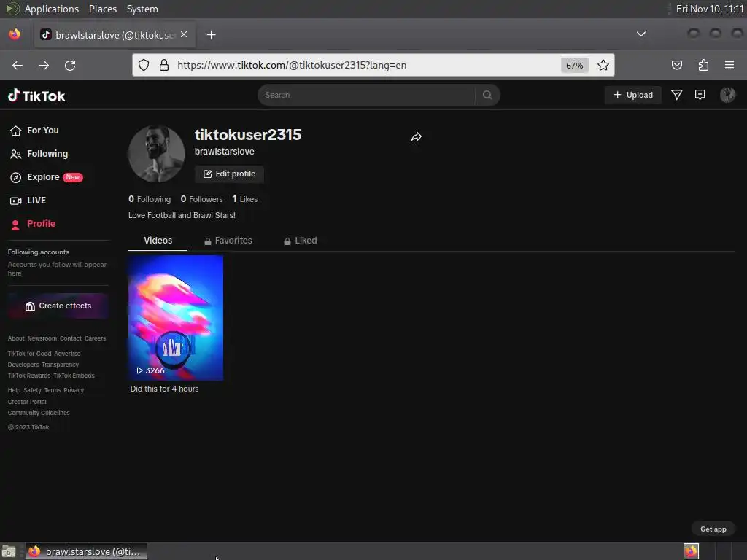Image resolution: width=747 pixels, height=560 pixels.
Task: Go back with the browser back arrow
Action: click(x=18, y=65)
